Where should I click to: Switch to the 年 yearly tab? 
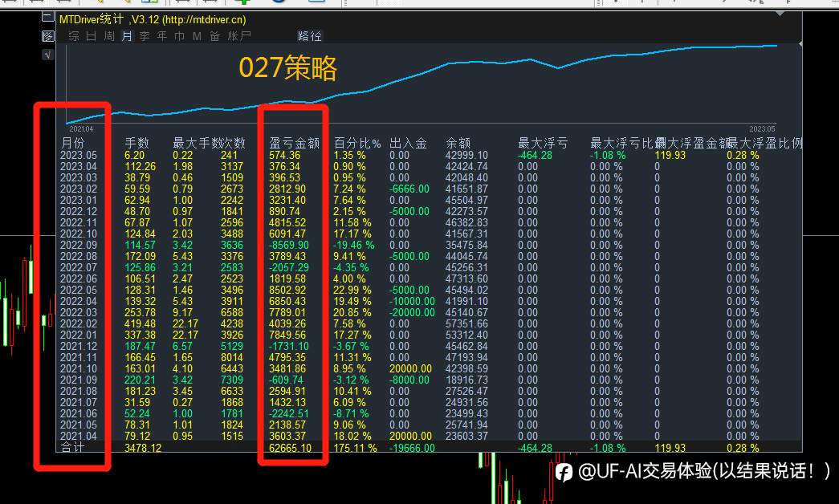(162, 36)
